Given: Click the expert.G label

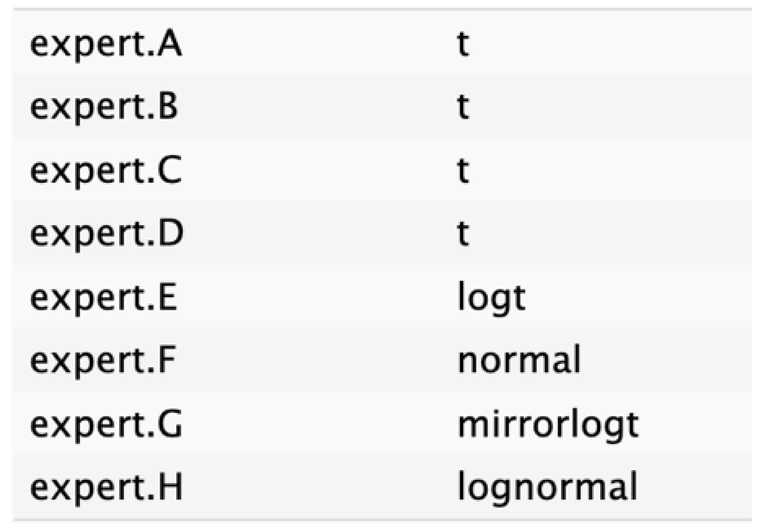Looking at the screenshot, I should [x=106, y=425].
